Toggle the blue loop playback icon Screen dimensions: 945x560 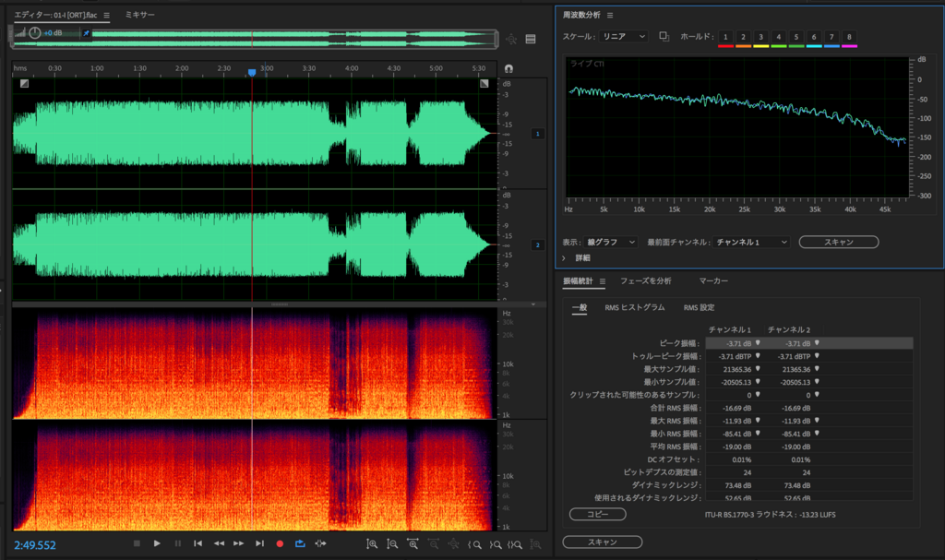(x=300, y=543)
